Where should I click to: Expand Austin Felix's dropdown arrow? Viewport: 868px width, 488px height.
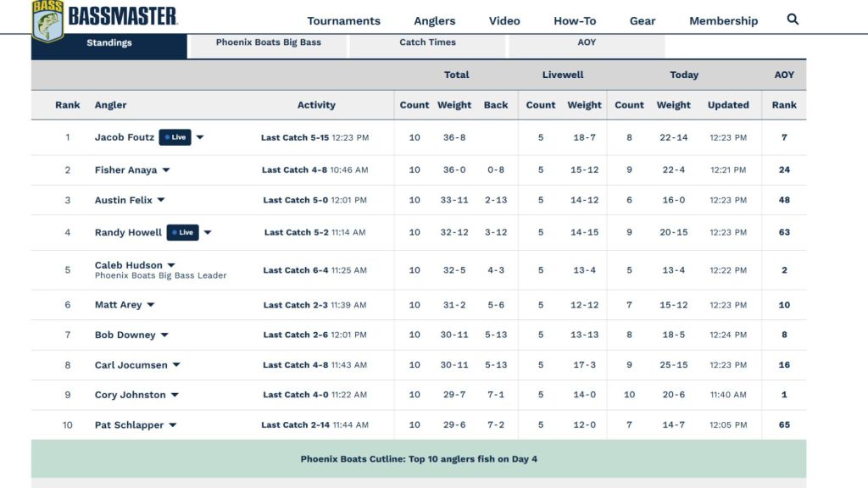tap(161, 201)
